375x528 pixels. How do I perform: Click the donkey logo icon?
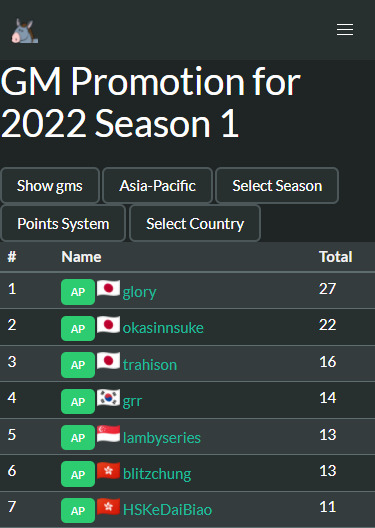pyautogui.click(x=25, y=31)
